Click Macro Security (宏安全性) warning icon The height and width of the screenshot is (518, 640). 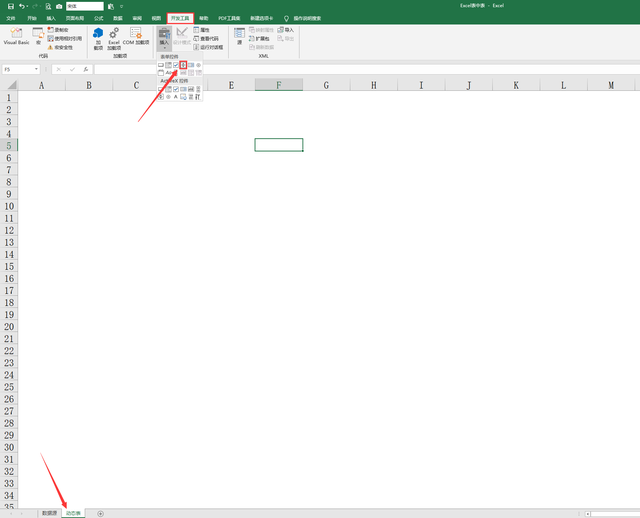tap(50, 47)
